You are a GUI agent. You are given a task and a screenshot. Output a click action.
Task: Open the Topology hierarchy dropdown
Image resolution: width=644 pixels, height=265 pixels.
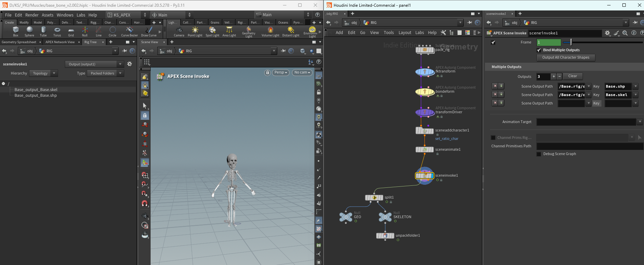43,73
